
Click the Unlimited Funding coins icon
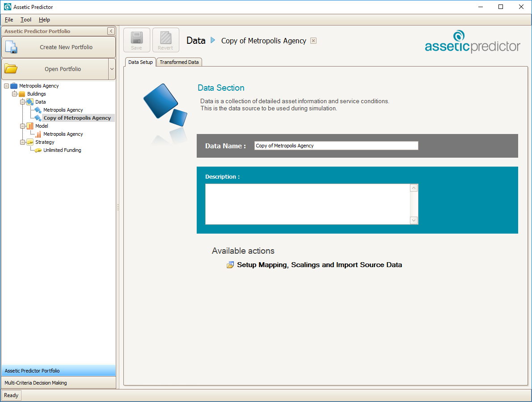tap(38, 150)
